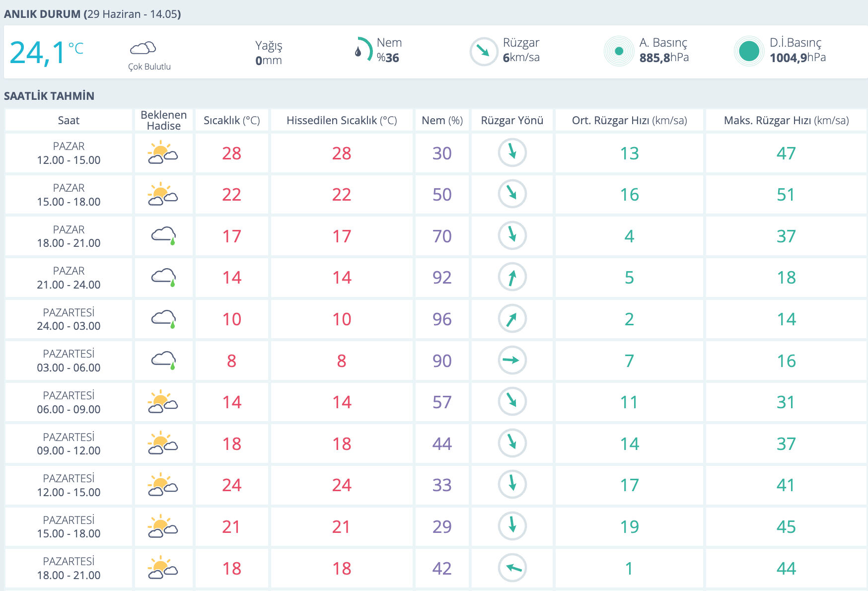The height and width of the screenshot is (591, 868).
Task: Click the Pazartesi 06.00 - 09.00 time cell
Action: (69, 402)
